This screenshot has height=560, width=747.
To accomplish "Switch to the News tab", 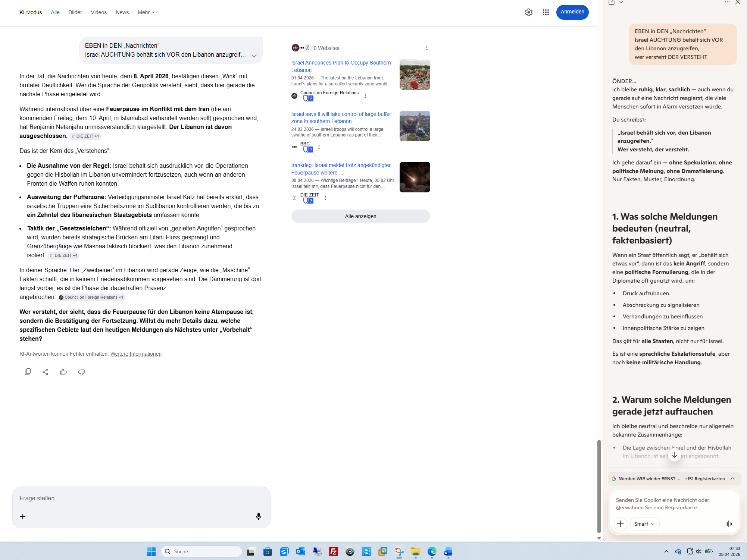I will [122, 12].
